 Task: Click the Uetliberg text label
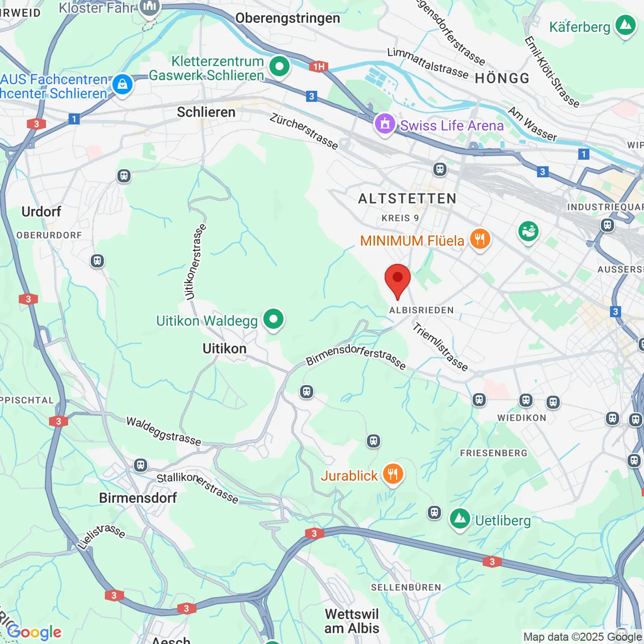coord(503,521)
